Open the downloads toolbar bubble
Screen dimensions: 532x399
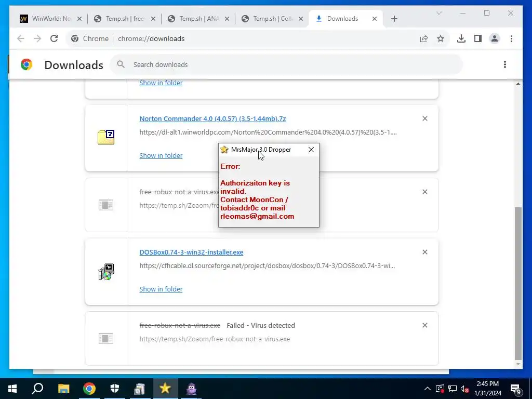tap(461, 38)
